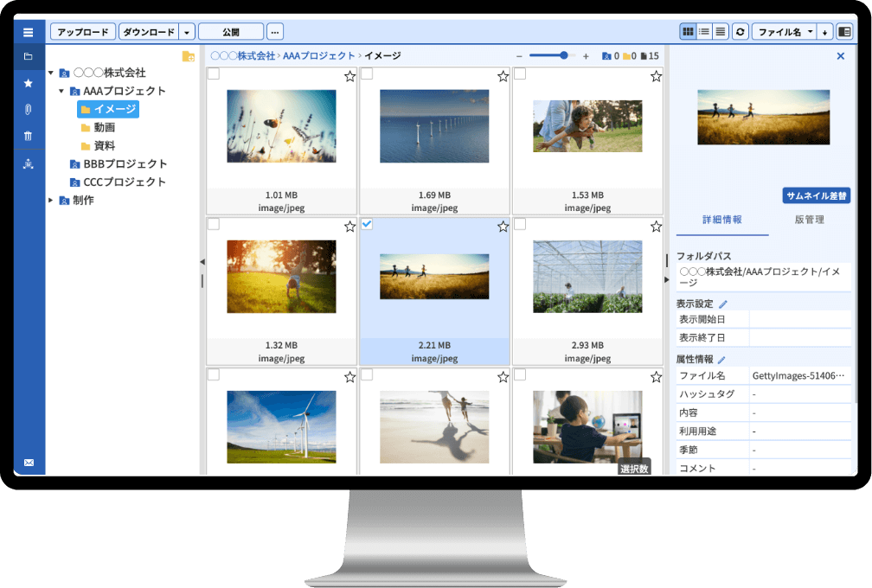
Task: Star the 1.69 MB image
Action: (503, 76)
